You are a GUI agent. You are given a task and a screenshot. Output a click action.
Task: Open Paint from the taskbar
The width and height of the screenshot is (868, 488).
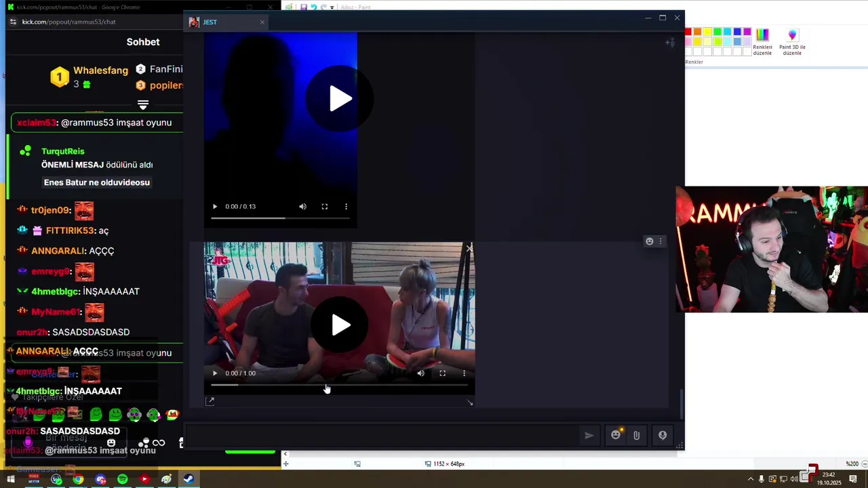(166, 479)
